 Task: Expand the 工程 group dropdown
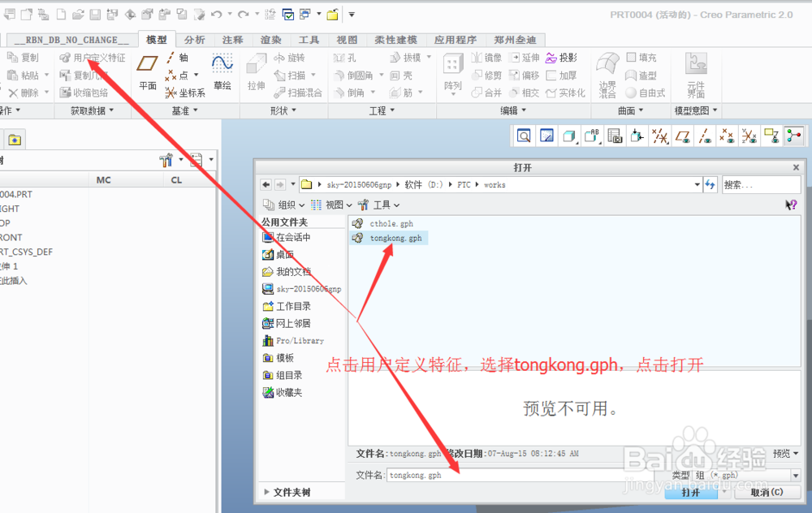[382, 110]
